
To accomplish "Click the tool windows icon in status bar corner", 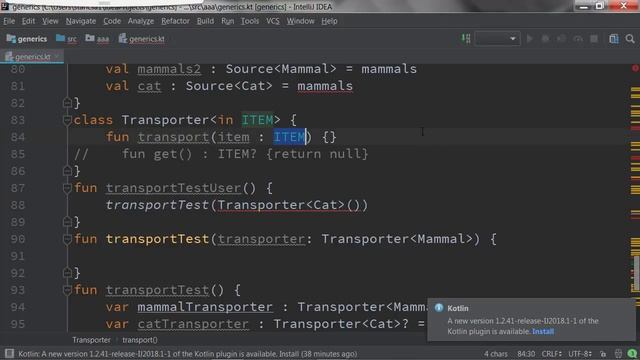I will coord(9,354).
